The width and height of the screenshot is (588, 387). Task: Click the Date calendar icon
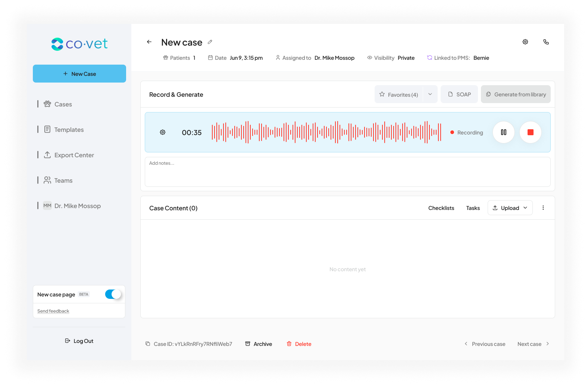pyautogui.click(x=210, y=58)
